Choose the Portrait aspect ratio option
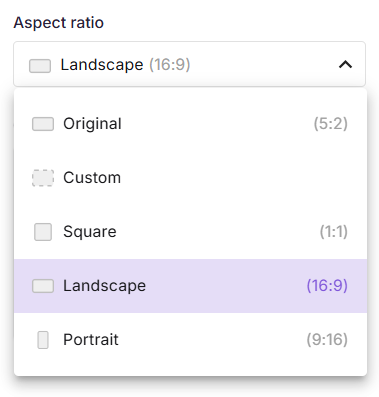379x397 pixels. click(x=190, y=340)
